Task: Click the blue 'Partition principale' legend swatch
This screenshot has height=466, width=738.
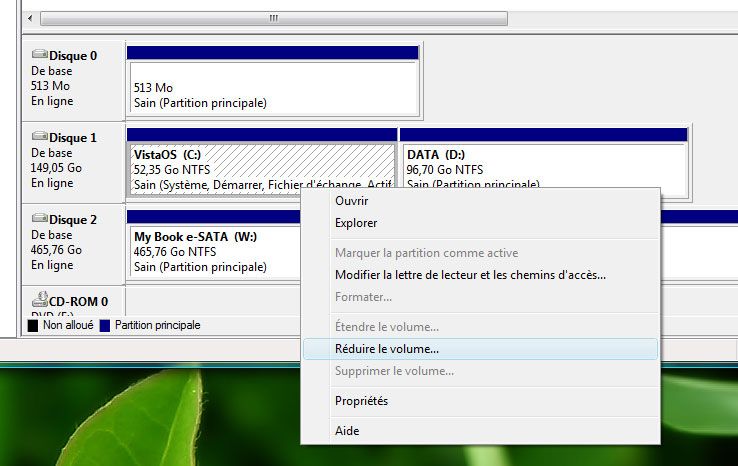Action: (x=105, y=326)
